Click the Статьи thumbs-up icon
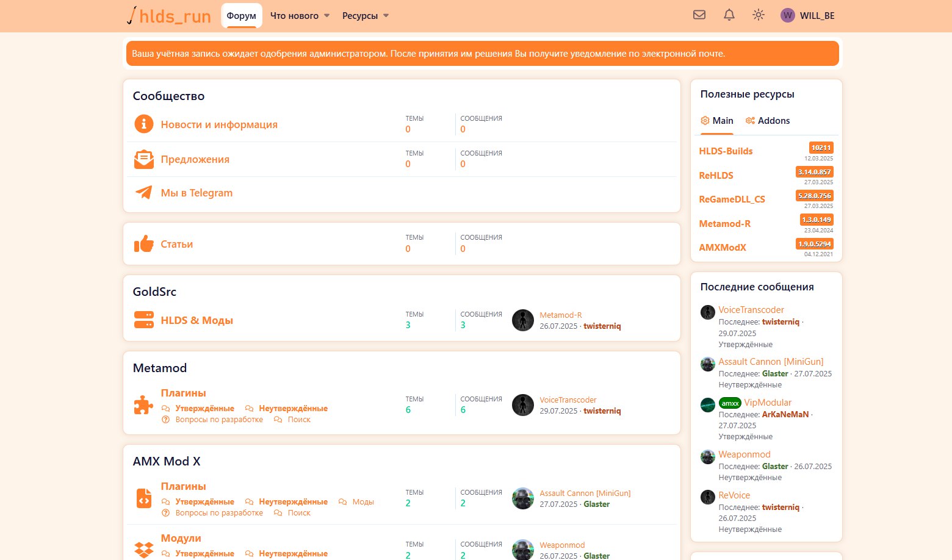This screenshot has height=560, width=952. click(144, 244)
